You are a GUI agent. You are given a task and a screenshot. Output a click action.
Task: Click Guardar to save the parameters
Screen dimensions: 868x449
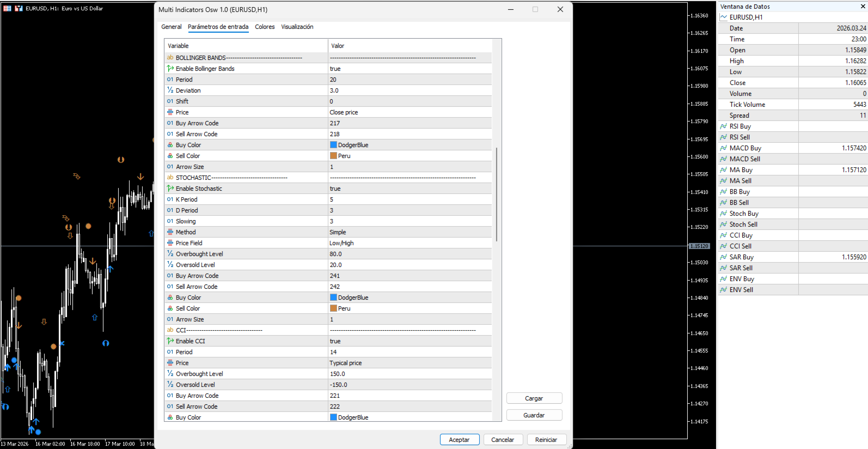pyautogui.click(x=534, y=415)
